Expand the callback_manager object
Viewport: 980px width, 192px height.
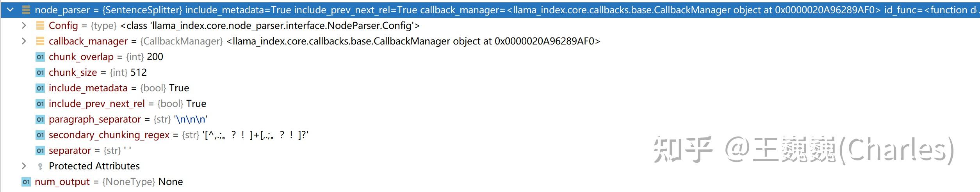(x=24, y=41)
